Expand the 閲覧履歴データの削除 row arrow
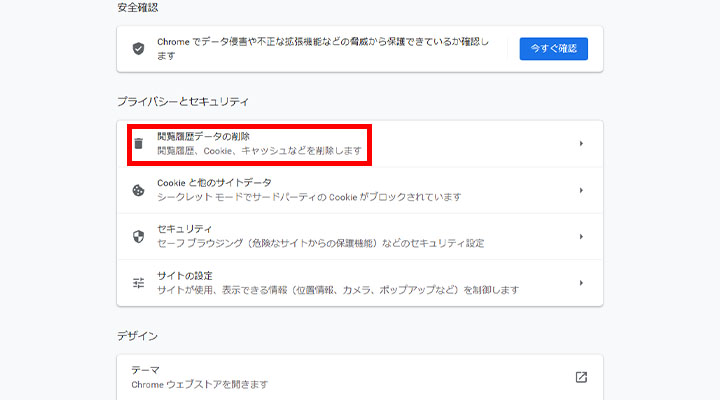The width and height of the screenshot is (720, 400). click(581, 144)
